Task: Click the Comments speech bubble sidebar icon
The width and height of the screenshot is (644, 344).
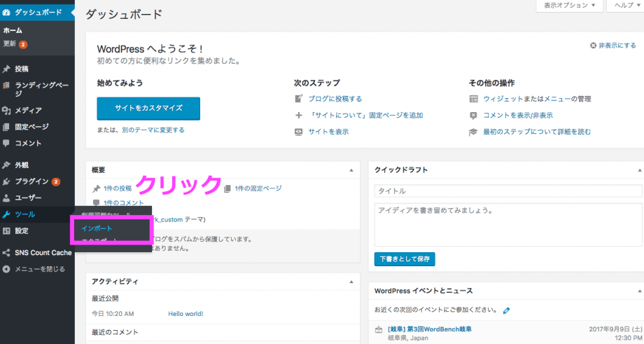Action: [x=6, y=143]
